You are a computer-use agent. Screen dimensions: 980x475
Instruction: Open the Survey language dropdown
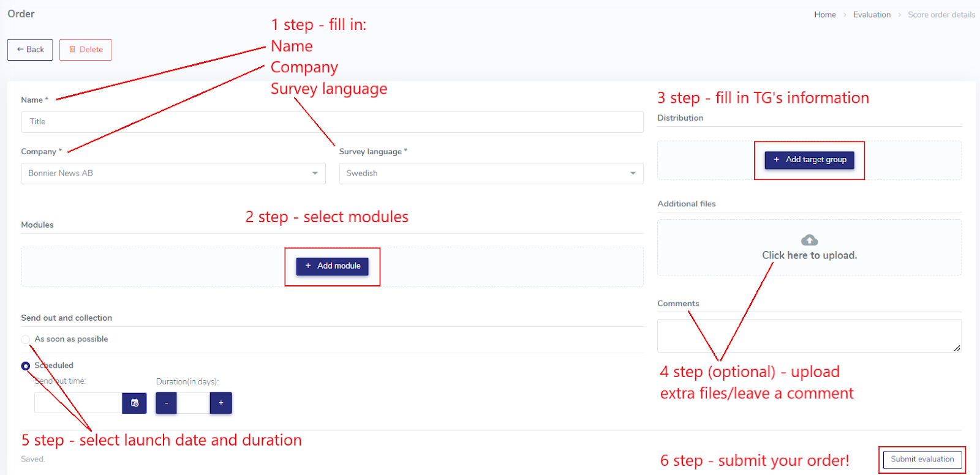click(x=491, y=173)
